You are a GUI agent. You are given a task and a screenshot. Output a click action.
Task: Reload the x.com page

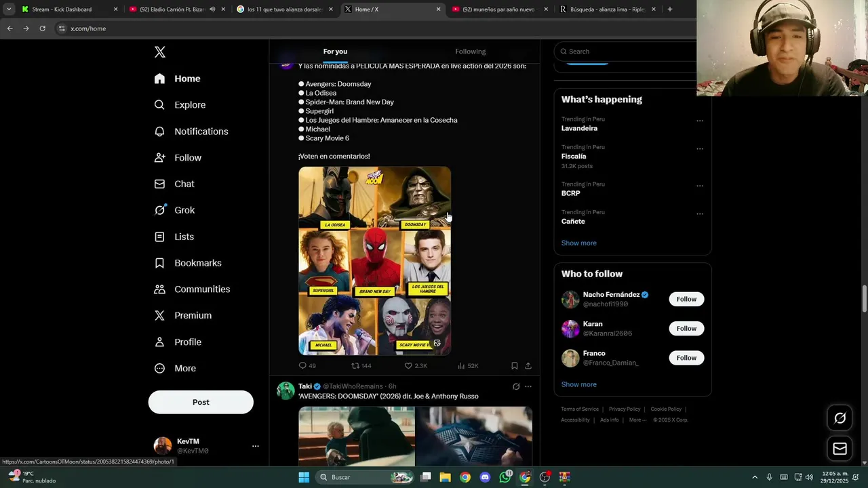[x=42, y=28]
